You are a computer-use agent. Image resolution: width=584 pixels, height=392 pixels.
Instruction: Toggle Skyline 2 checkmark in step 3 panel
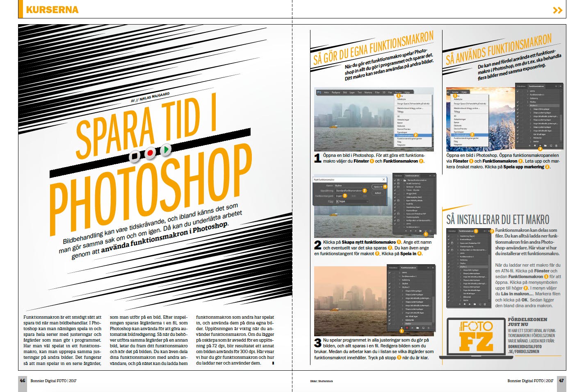[390, 287]
